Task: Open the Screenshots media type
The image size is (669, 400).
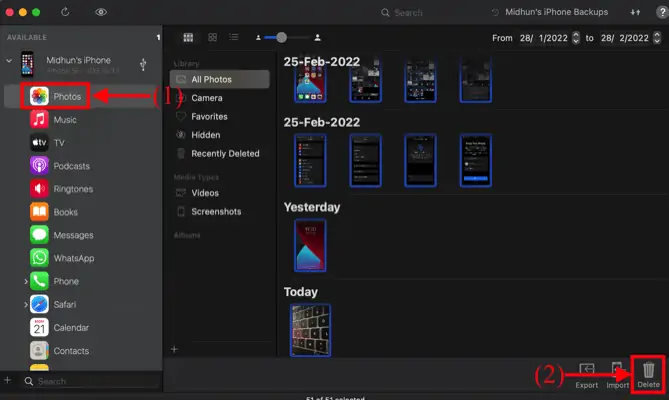Action: 215,212
